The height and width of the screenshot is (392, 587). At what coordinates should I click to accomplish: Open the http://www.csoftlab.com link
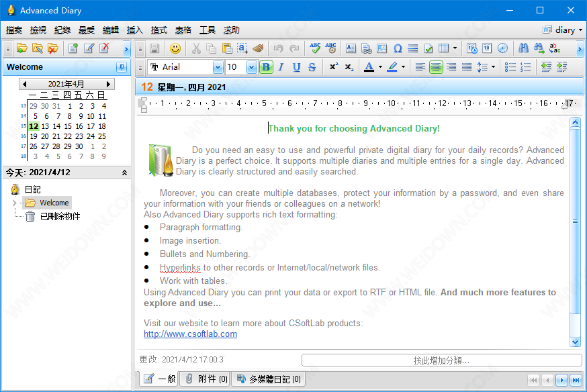click(x=190, y=334)
